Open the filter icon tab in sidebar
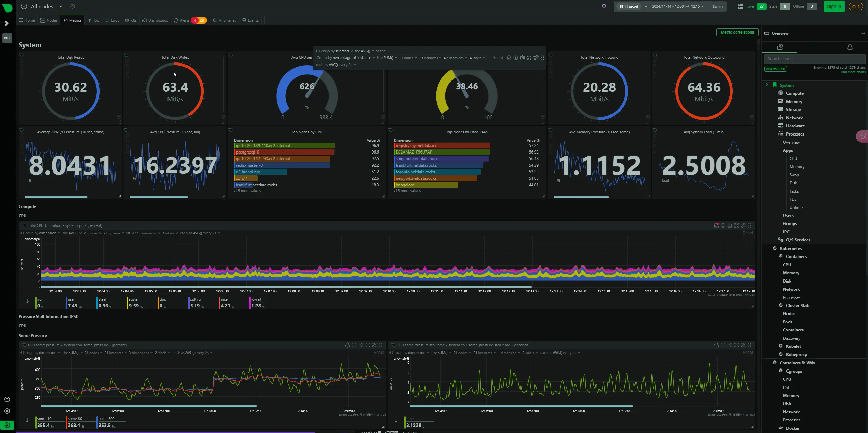This screenshot has width=868, height=433. coord(815,47)
